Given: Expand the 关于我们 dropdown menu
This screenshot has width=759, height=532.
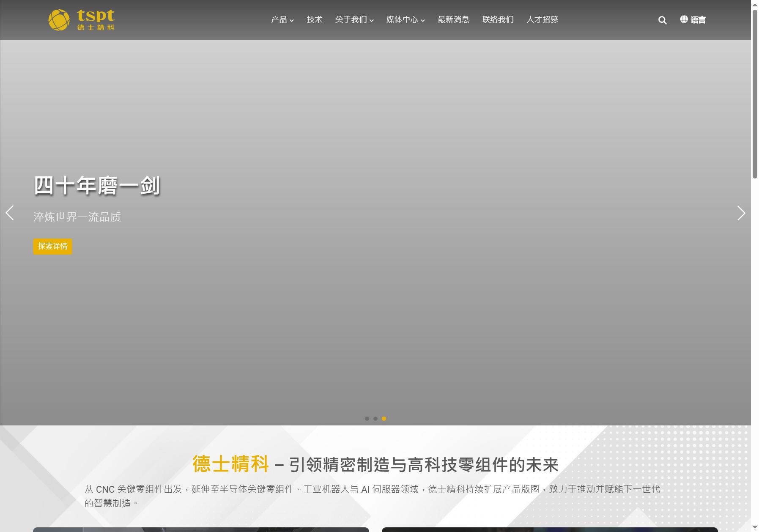Looking at the screenshot, I should coord(354,19).
